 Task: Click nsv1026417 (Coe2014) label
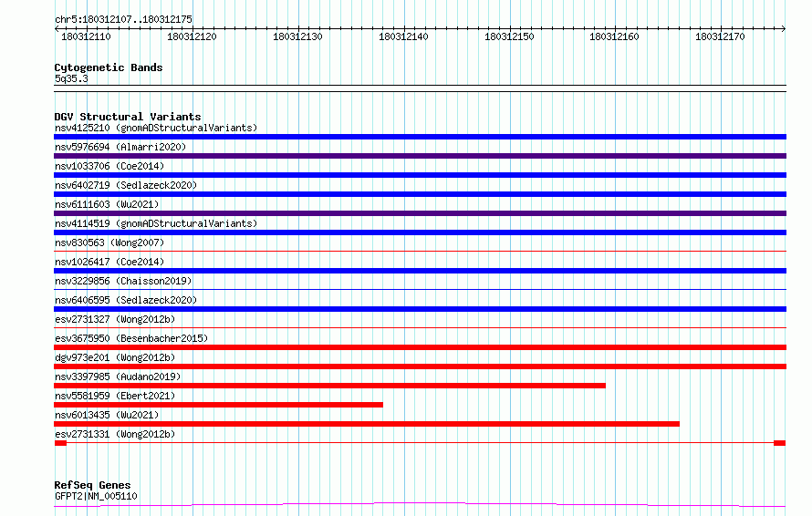tap(109, 262)
